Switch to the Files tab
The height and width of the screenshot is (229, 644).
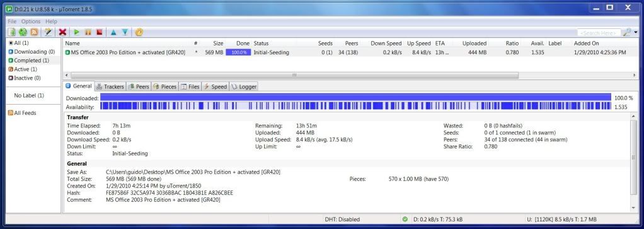point(190,87)
